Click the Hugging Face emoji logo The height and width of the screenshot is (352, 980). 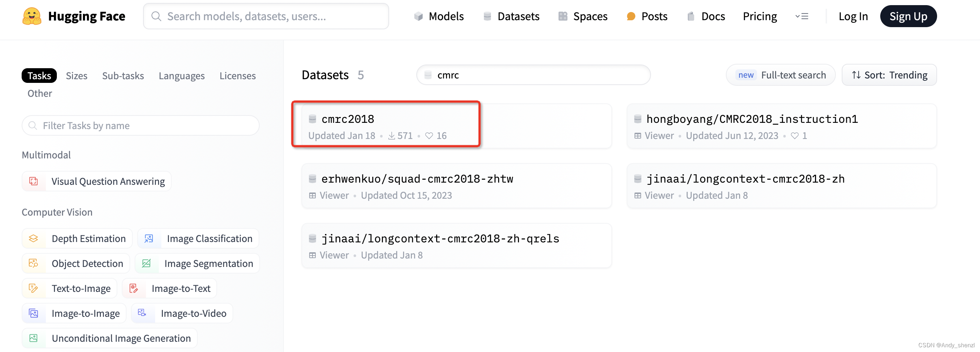pos(32,16)
